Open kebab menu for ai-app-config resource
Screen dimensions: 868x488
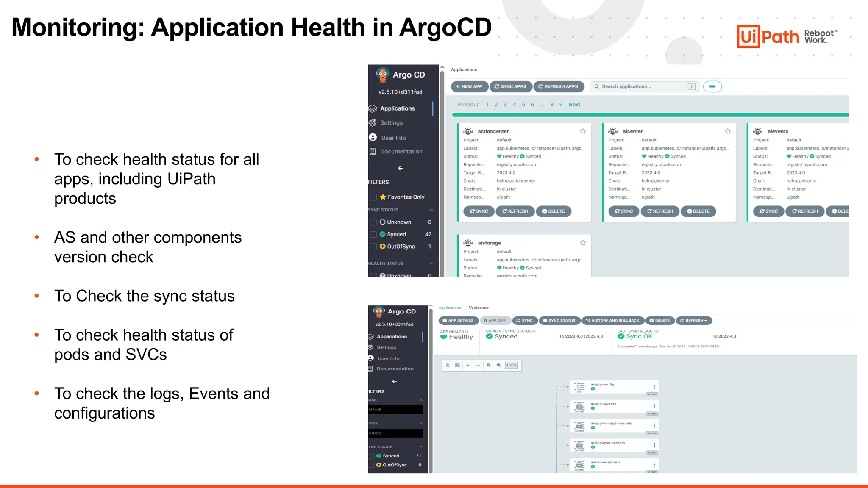click(x=654, y=387)
